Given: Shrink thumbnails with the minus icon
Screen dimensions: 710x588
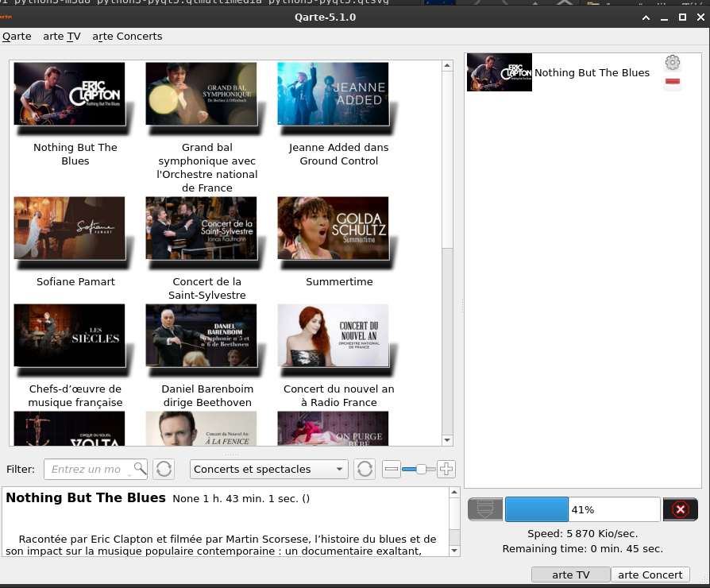Looking at the screenshot, I should click(392, 469).
